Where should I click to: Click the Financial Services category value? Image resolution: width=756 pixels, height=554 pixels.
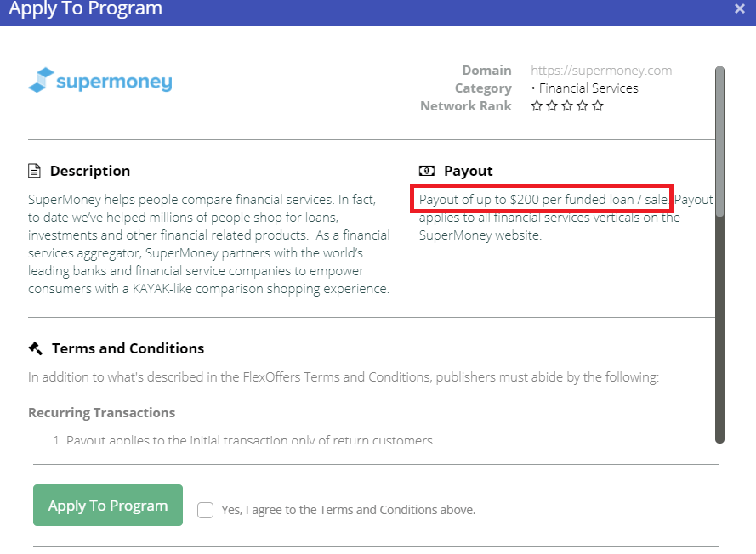pyautogui.click(x=588, y=88)
